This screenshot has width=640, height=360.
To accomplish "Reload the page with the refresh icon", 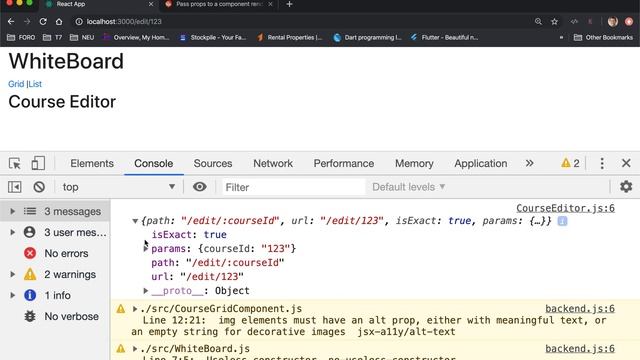I will pos(43,21).
